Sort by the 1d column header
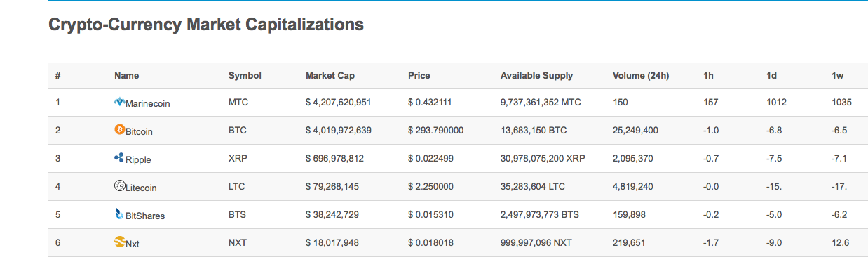Image resolution: width=868 pixels, height=262 pixels. pyautogui.click(x=772, y=75)
